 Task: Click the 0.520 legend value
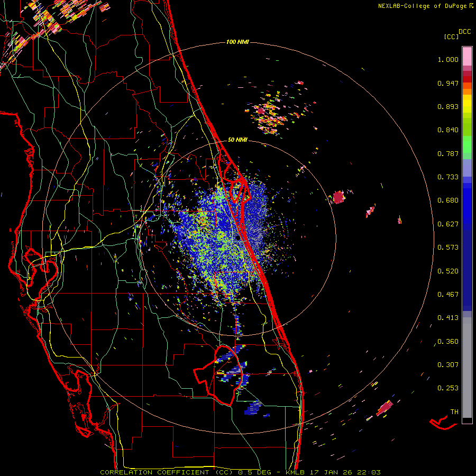pos(448,271)
